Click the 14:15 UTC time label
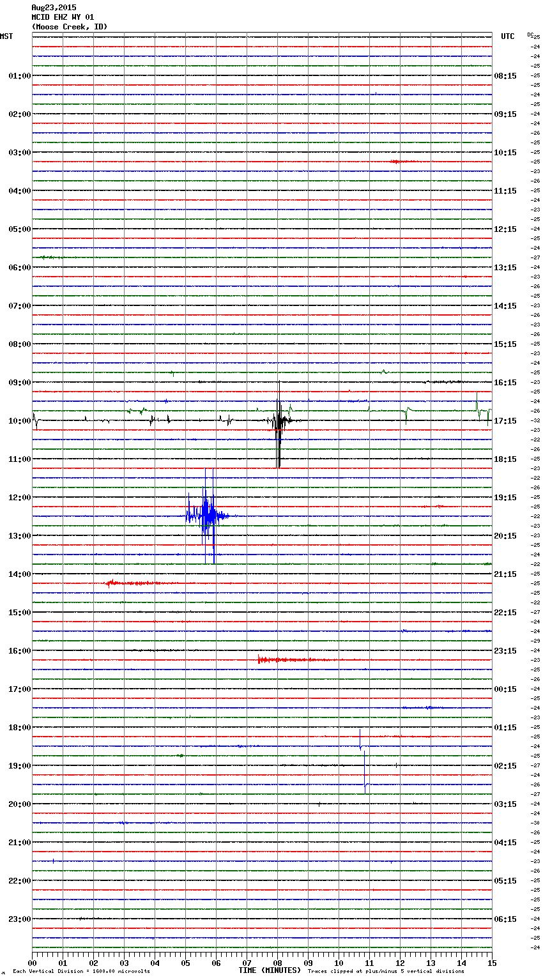Viewport: 543px width, 980px height. click(505, 306)
